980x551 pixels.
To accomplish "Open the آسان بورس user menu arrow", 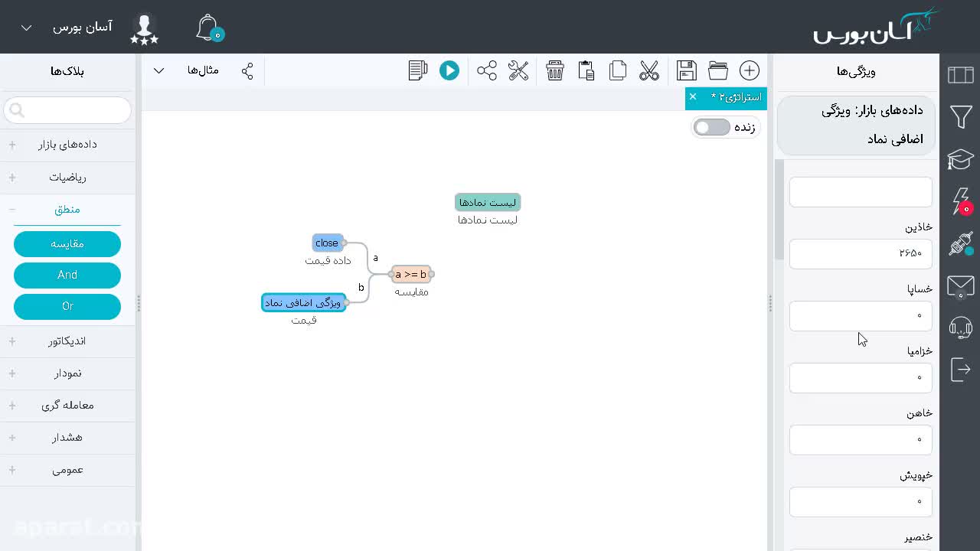I will pos(26,28).
